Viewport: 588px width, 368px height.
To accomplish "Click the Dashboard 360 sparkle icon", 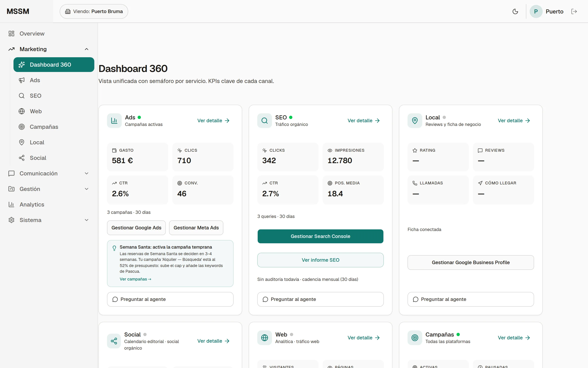I will tap(22, 64).
